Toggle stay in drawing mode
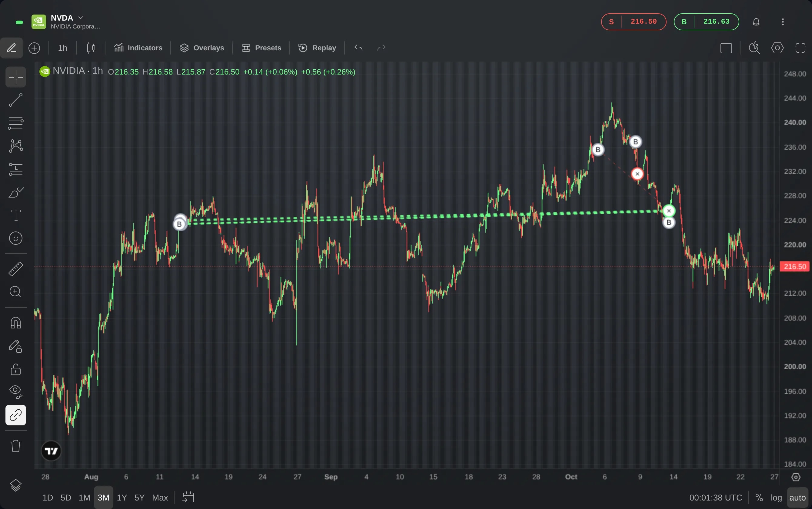812x509 pixels. (x=15, y=346)
